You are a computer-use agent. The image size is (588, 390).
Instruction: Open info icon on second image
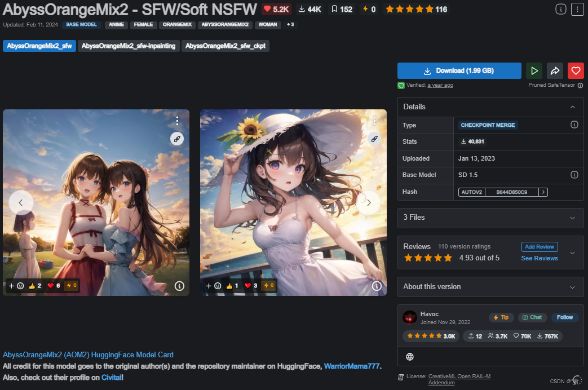coord(377,286)
